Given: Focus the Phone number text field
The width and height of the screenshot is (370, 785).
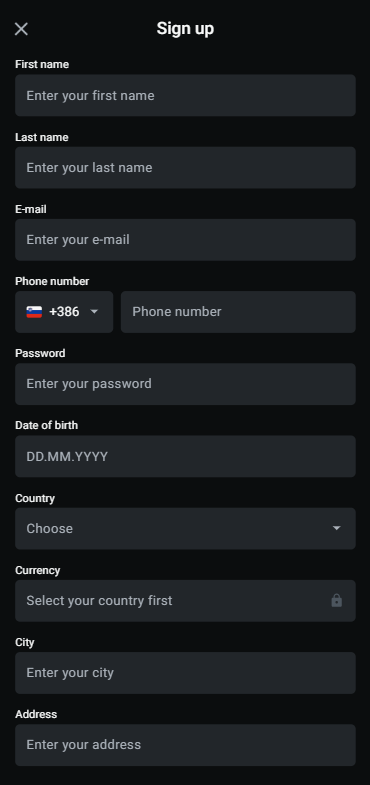Looking at the screenshot, I should 238,312.
